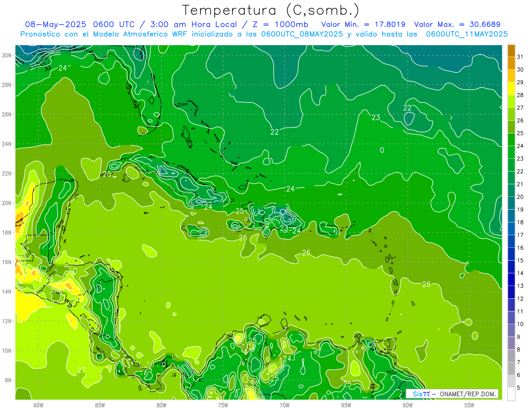Click the colorbar scale label '10'
The height and width of the screenshot is (411, 532).
pos(520,324)
